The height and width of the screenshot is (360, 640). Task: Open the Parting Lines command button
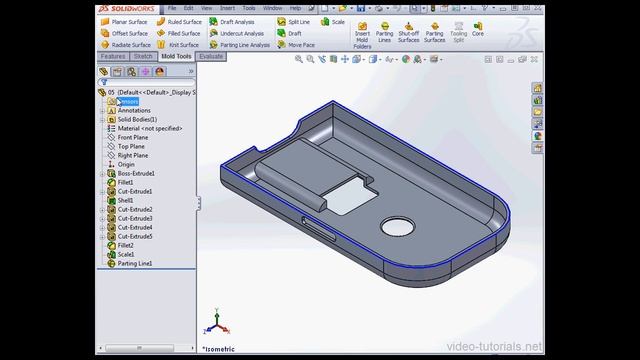click(x=384, y=32)
